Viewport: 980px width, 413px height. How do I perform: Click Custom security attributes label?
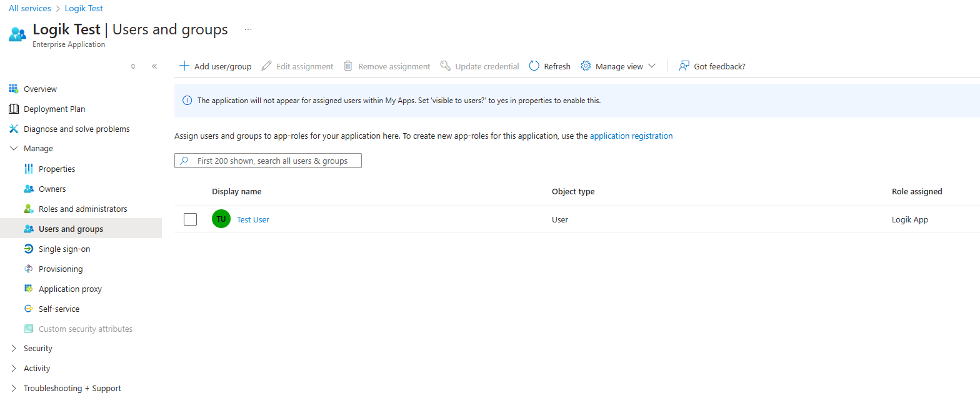(86, 329)
